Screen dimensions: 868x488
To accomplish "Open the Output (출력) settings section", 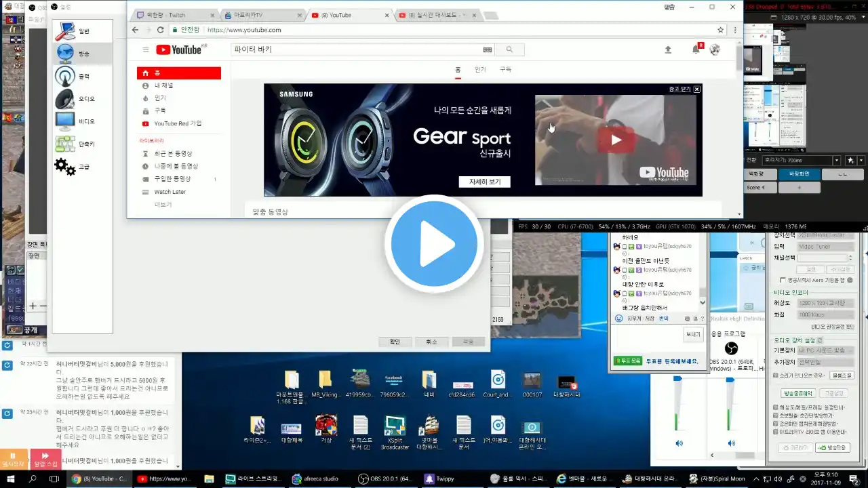I will coord(81,76).
